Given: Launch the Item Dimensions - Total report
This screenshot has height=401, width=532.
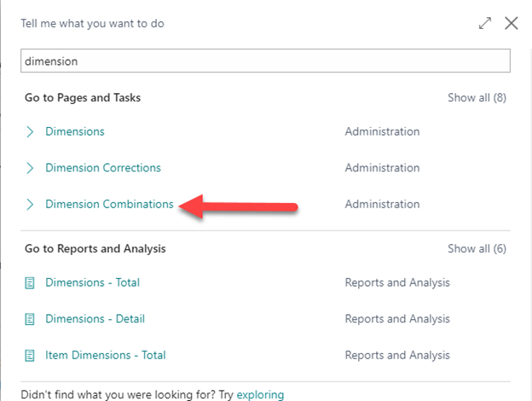Looking at the screenshot, I should (x=106, y=355).
